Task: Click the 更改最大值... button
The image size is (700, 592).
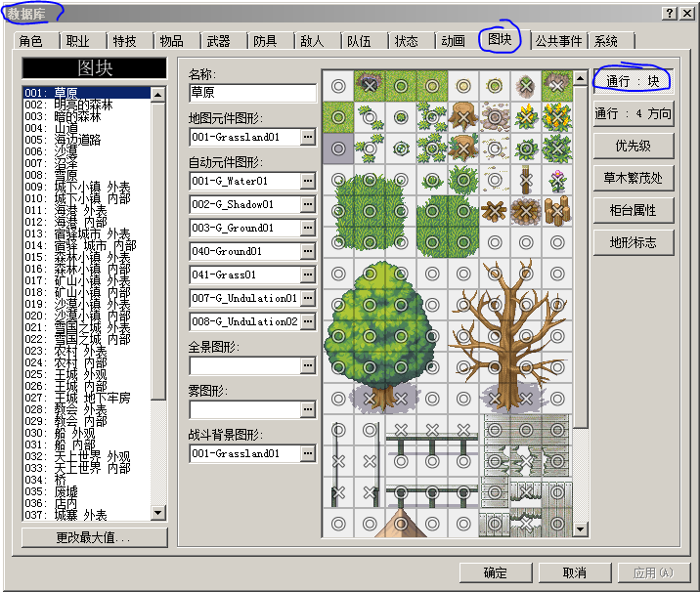Action: [x=94, y=537]
